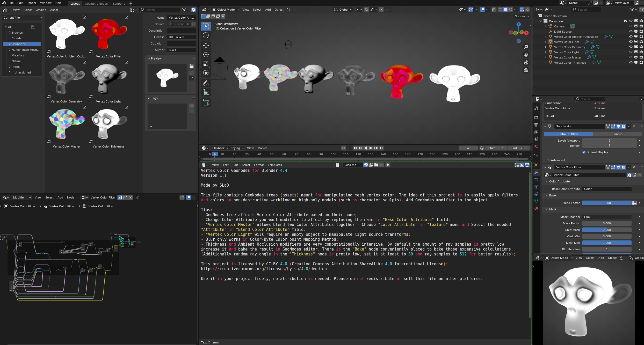
Task: Expand Brushes catalog in Asset Browser
Action: 10,33
